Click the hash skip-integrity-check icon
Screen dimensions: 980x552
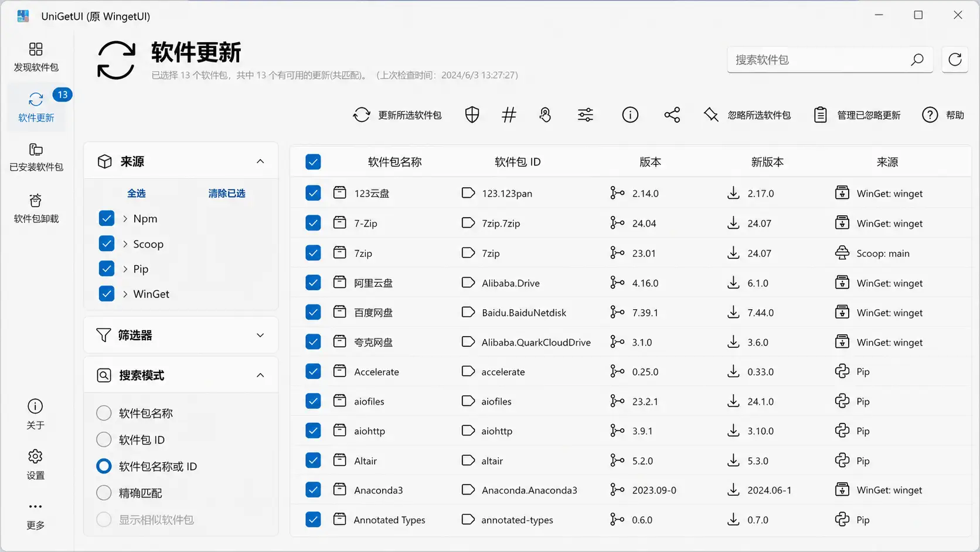(x=509, y=115)
